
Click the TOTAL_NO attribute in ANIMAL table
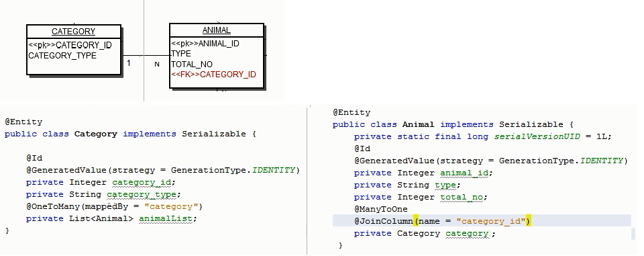point(192,65)
